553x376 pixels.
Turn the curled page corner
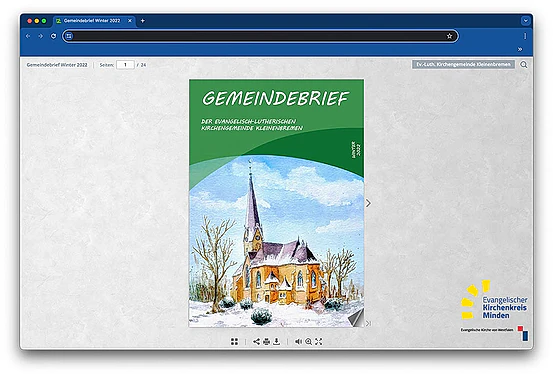coord(356,317)
